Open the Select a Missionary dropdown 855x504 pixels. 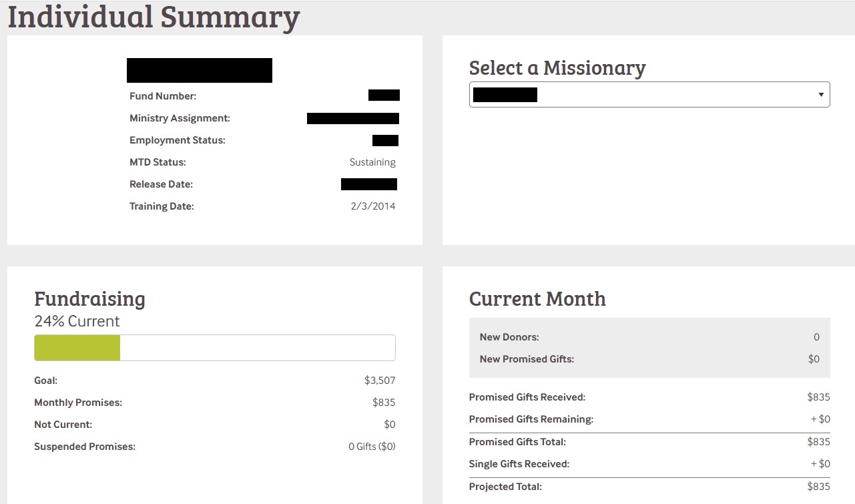649,95
